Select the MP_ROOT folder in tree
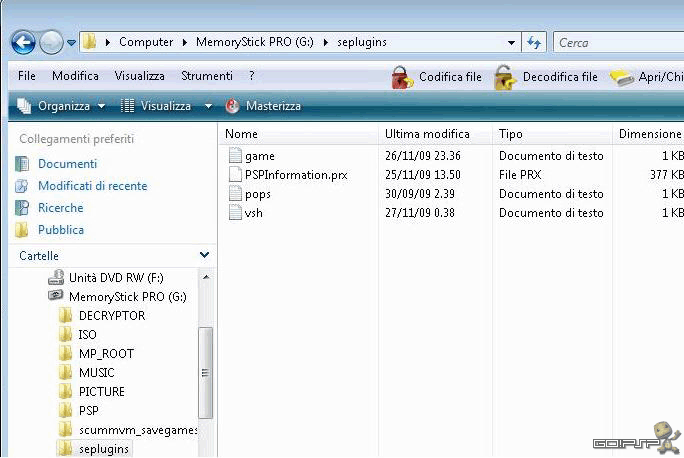Screen dimensions: 684x458 106,354
